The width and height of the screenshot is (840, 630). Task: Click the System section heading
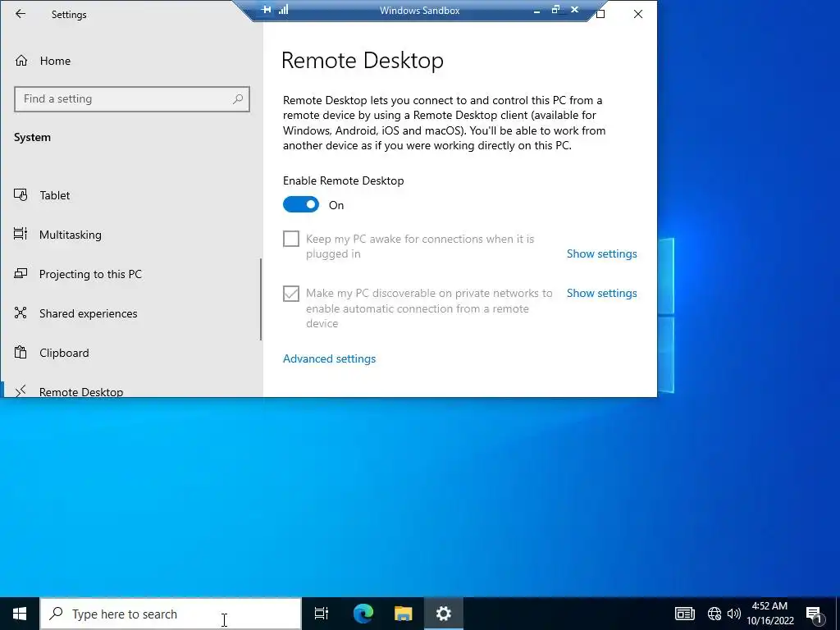32,137
